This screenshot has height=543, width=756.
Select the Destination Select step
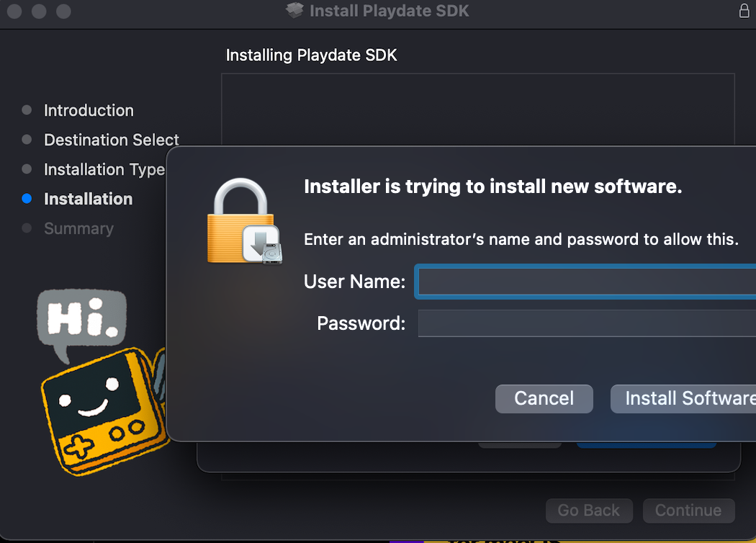click(112, 140)
